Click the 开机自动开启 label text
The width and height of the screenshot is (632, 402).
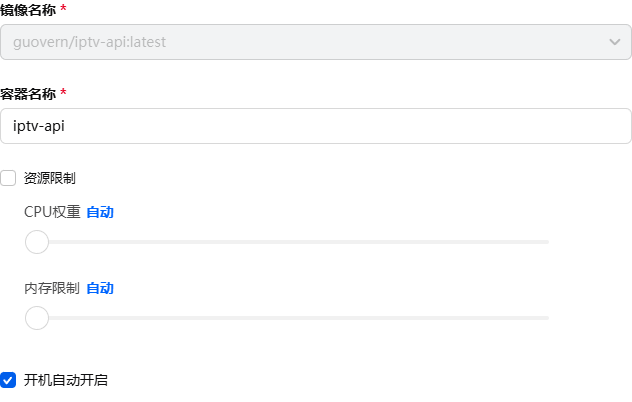(x=66, y=380)
